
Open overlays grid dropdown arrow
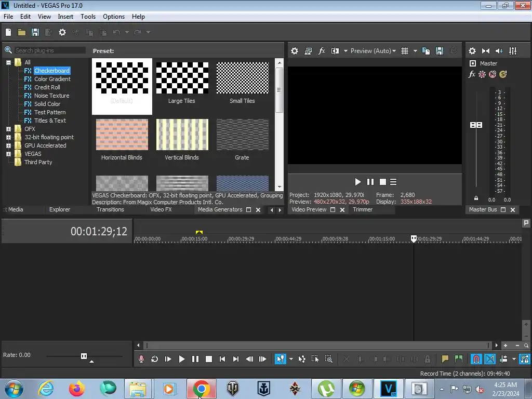pyautogui.click(x=415, y=51)
